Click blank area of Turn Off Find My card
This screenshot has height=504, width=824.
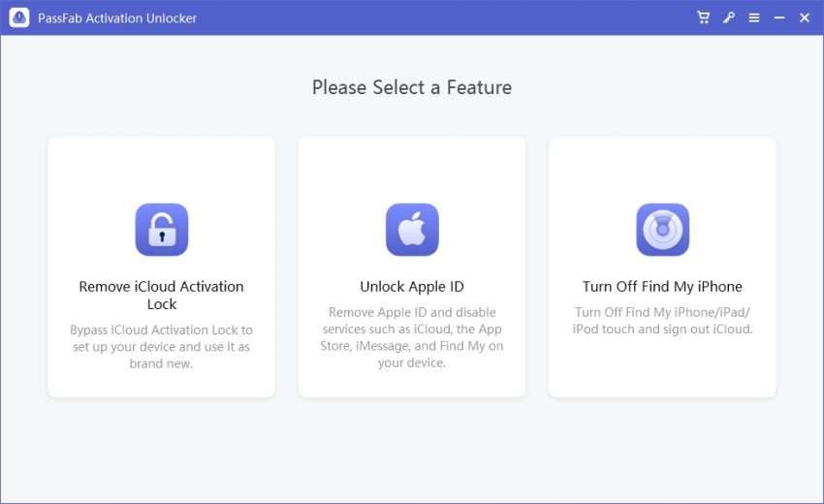click(x=662, y=368)
